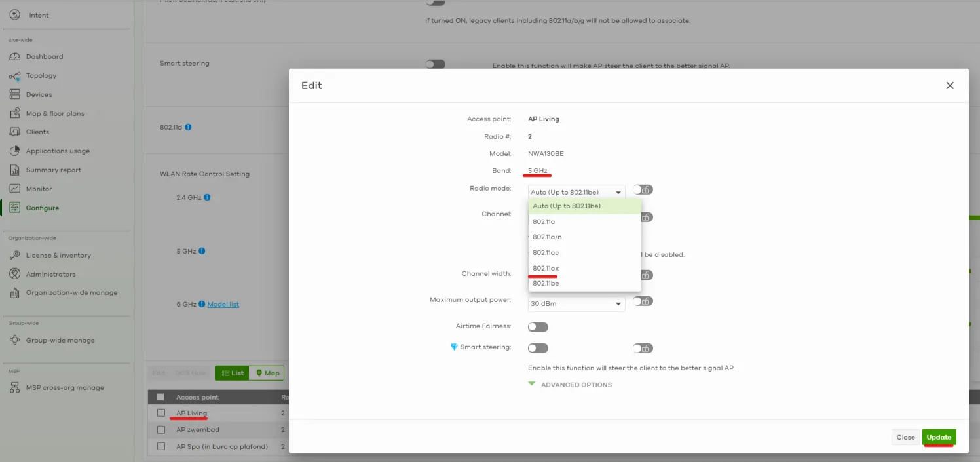Click the Monitor chart icon
Viewport: 980px width, 462px height.
(14, 189)
